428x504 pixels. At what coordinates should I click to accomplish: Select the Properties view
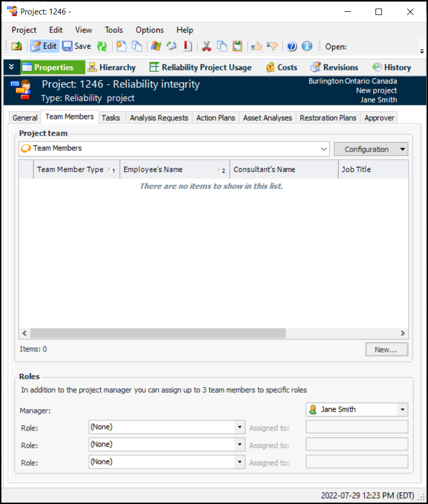52,67
